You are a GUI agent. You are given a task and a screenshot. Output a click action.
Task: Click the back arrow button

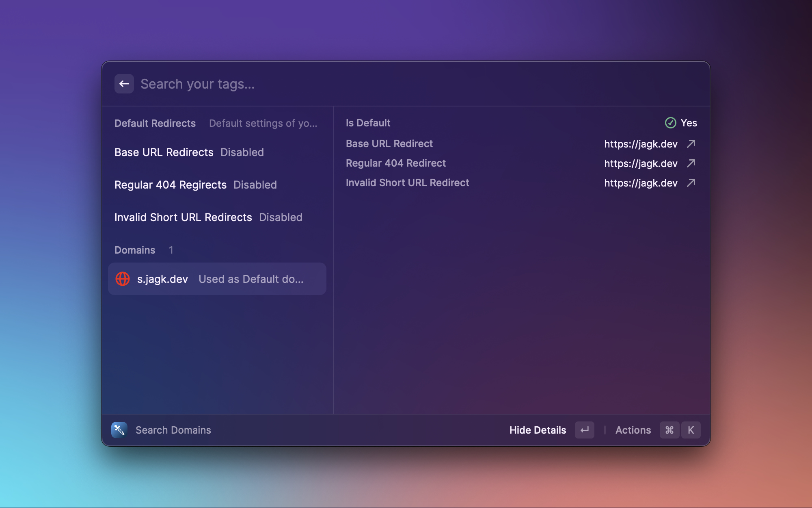[x=124, y=84]
